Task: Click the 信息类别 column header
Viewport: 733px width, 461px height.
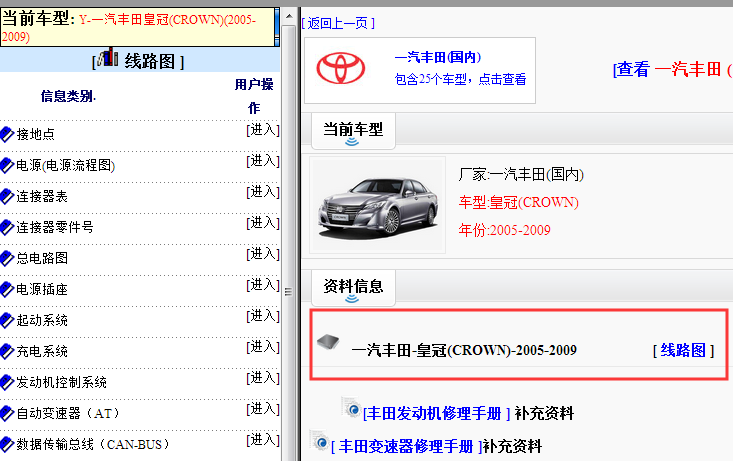Action: coord(68,96)
